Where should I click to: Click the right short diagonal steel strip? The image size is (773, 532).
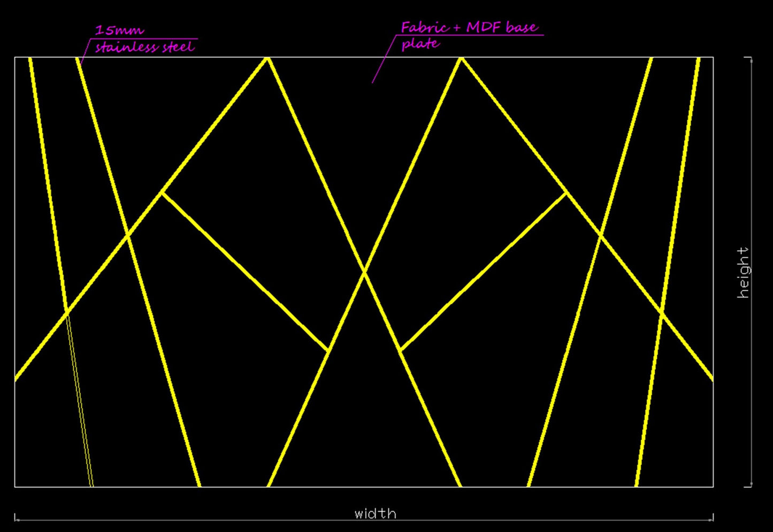[x=484, y=272]
